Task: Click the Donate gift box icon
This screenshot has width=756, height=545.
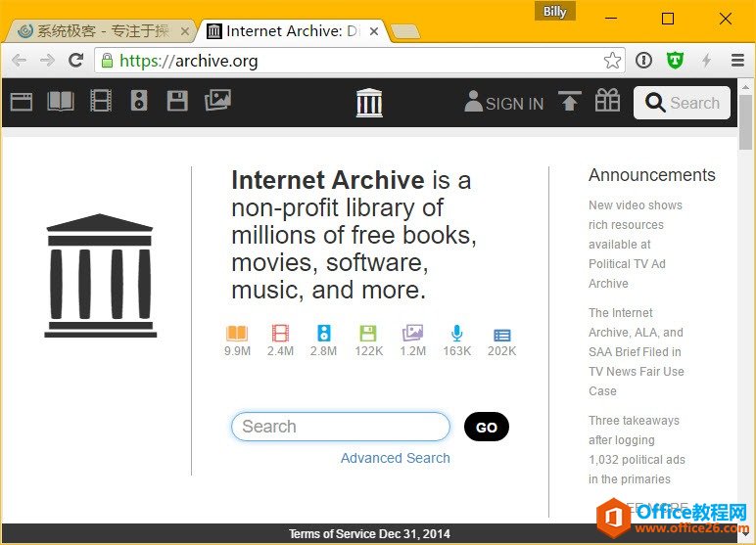Action: click(x=607, y=101)
